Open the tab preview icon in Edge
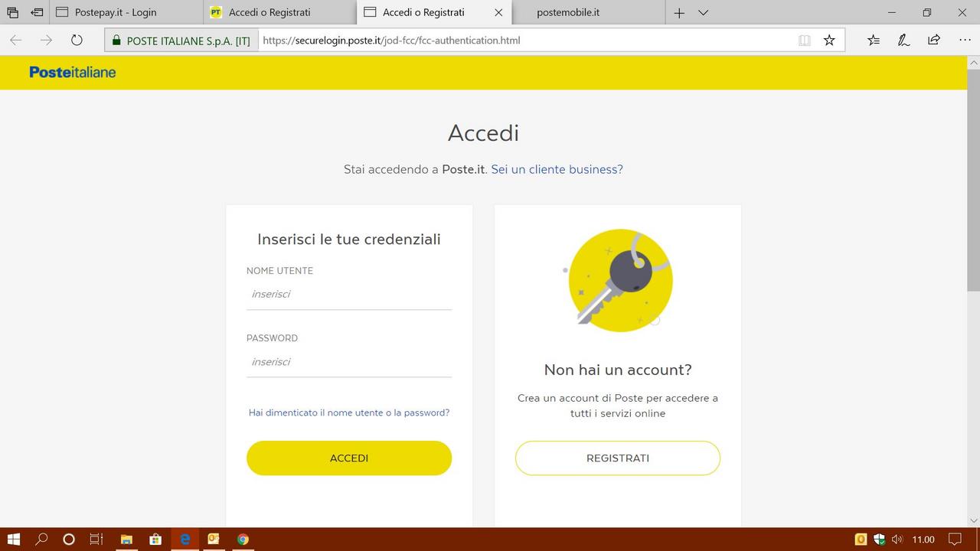Image resolution: width=980 pixels, height=551 pixels. point(12,12)
